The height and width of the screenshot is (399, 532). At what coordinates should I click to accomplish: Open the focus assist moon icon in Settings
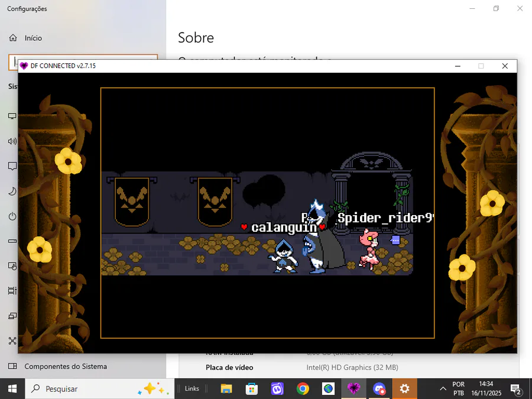(12, 192)
